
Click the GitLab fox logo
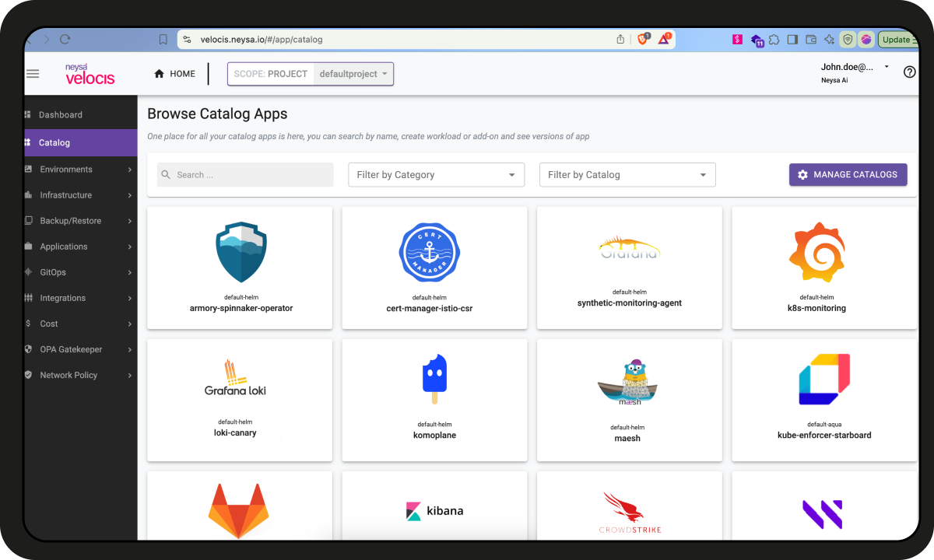pos(238,511)
